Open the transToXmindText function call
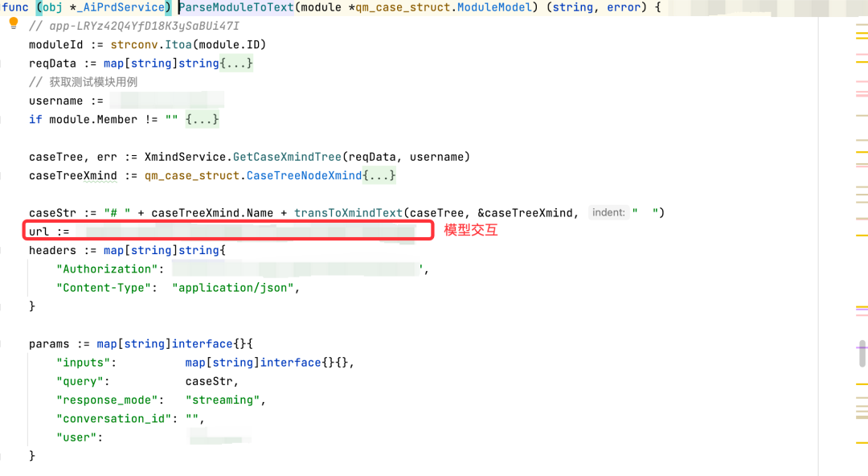Screen dimensions: 868x476 (348, 213)
